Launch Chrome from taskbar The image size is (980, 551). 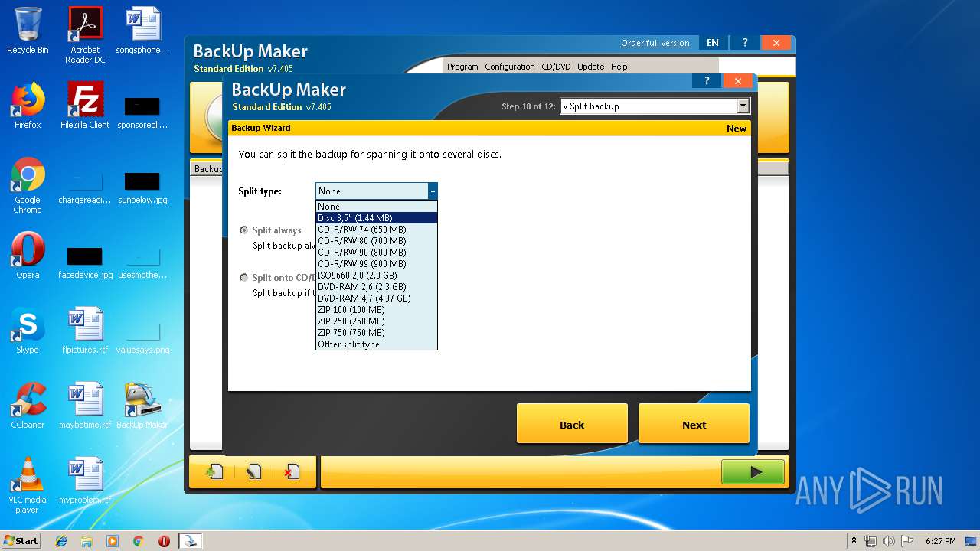coord(138,541)
